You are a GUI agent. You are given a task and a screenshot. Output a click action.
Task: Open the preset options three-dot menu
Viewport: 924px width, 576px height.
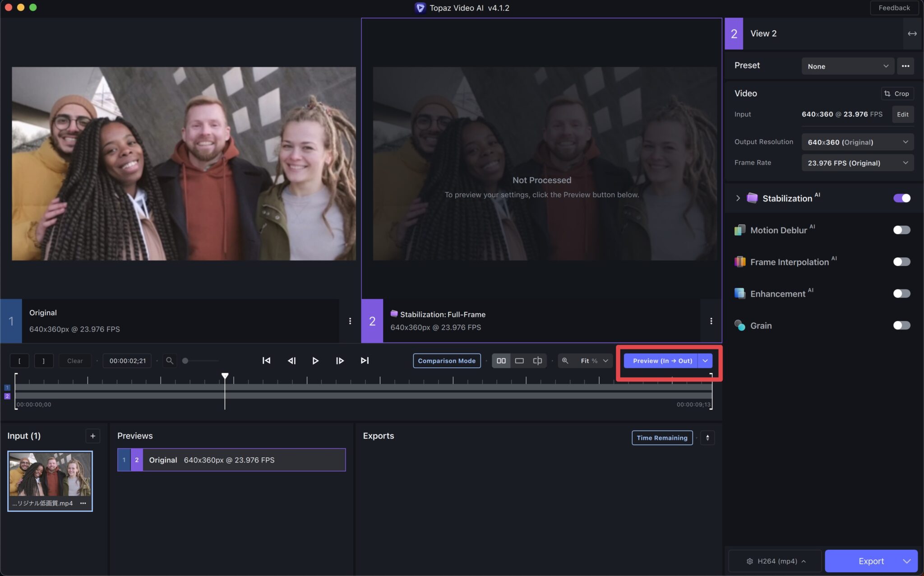[x=906, y=66]
